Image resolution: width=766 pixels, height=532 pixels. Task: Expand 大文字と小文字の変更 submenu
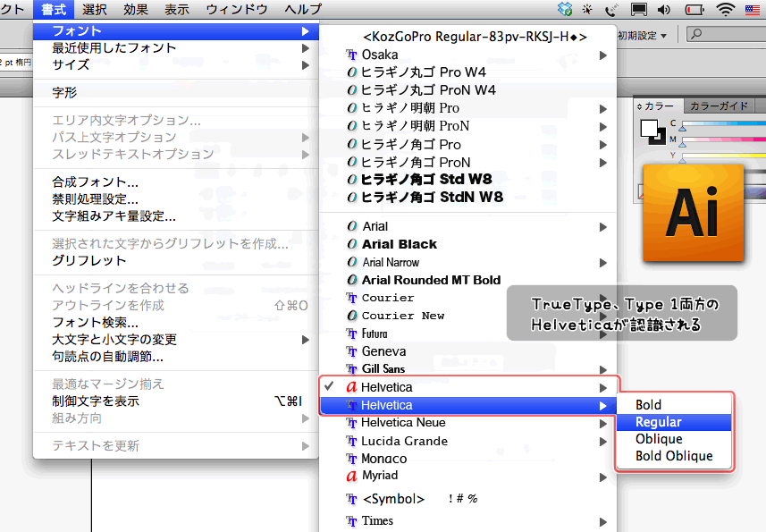176,340
